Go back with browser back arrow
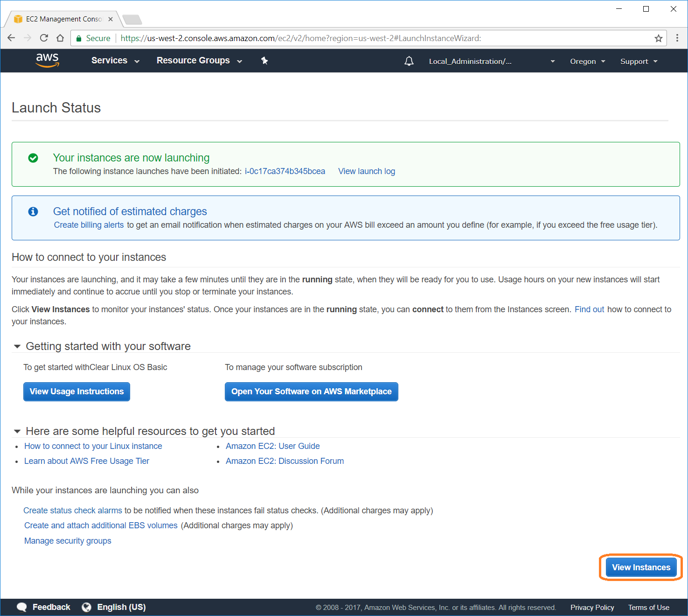 12,38
